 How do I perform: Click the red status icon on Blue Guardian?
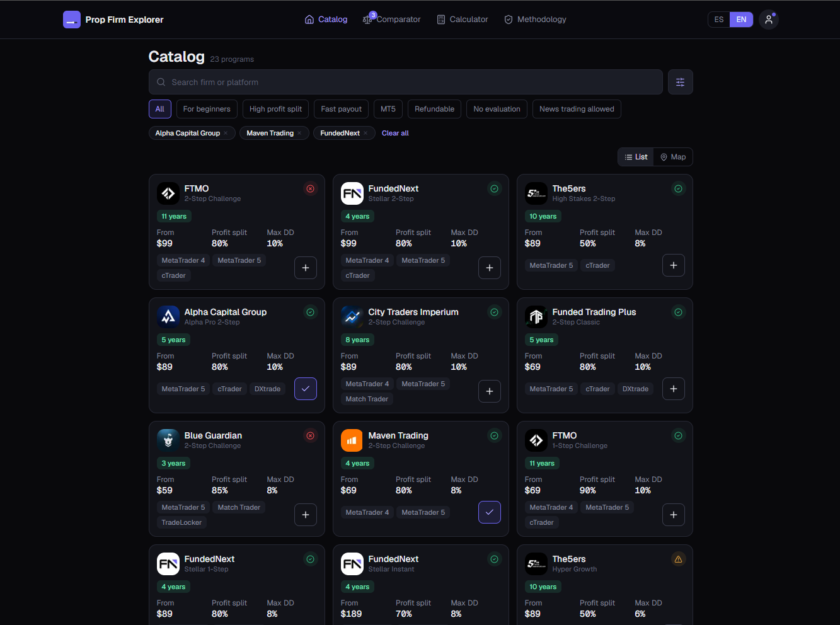point(311,435)
